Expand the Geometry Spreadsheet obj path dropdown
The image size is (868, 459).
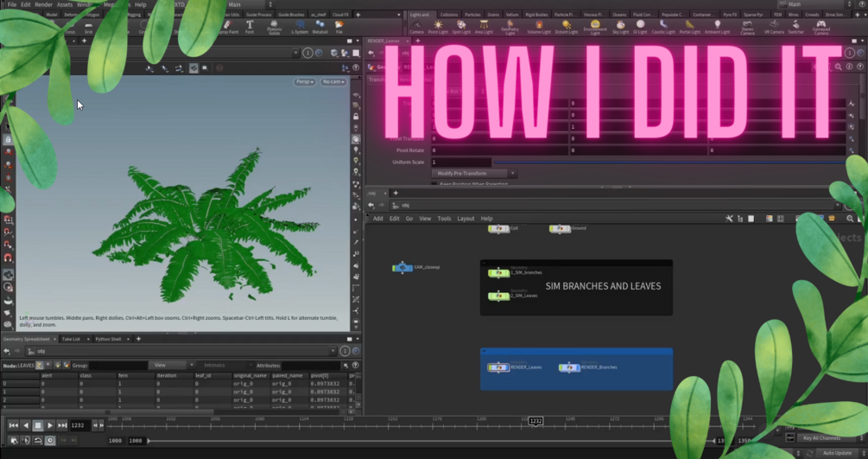(x=333, y=351)
